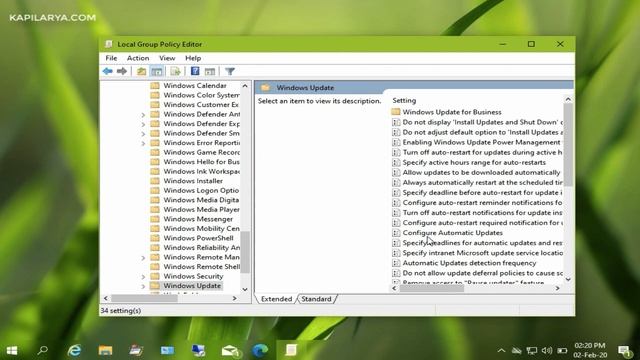Image resolution: width=640 pixels, height=360 pixels.
Task: Expand Windows Remote Management tree node
Action: (143, 258)
